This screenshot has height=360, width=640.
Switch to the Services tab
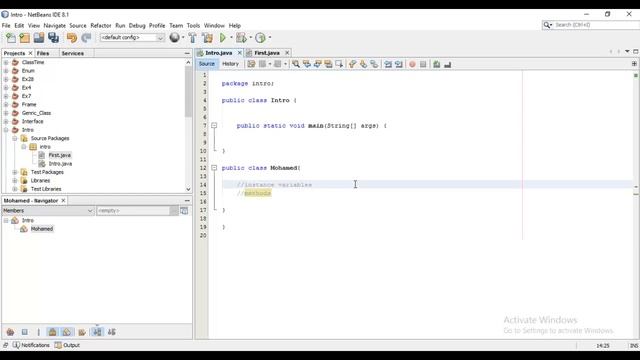(73, 53)
